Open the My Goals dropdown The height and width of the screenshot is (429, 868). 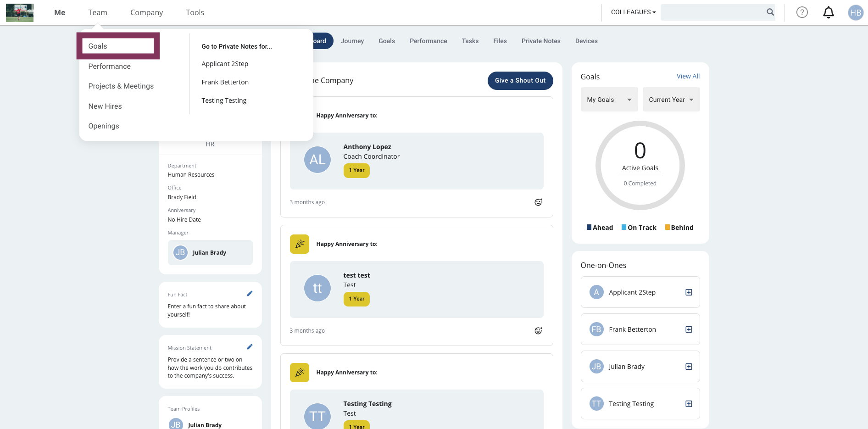pyautogui.click(x=609, y=100)
